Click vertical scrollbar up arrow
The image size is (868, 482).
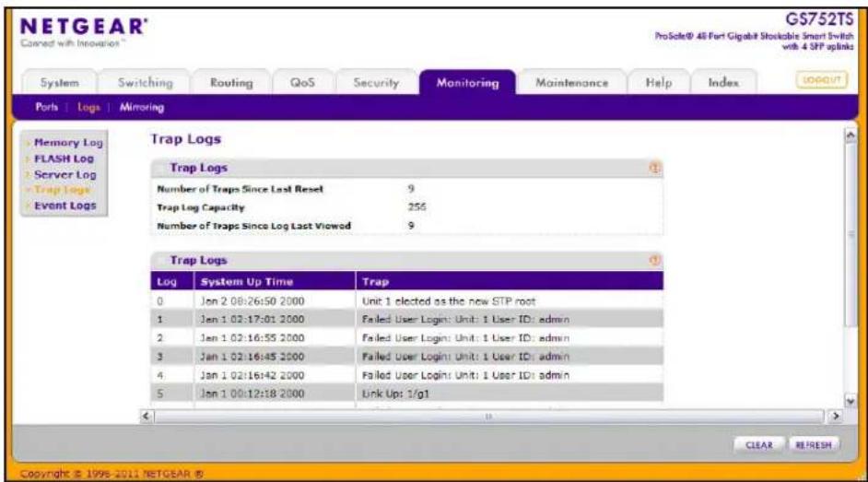(x=850, y=135)
